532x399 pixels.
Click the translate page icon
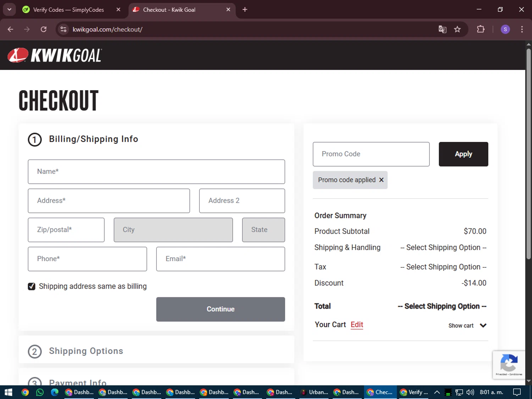[442, 29]
